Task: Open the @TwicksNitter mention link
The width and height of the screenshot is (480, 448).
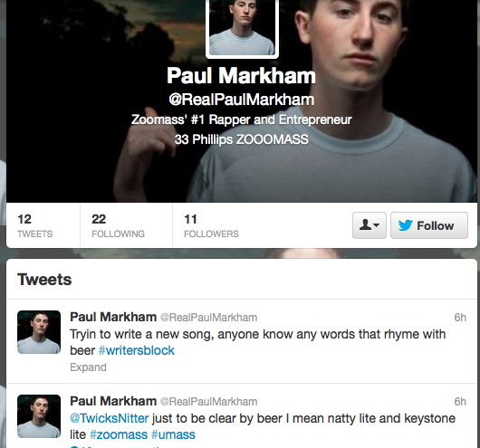Action: point(110,418)
